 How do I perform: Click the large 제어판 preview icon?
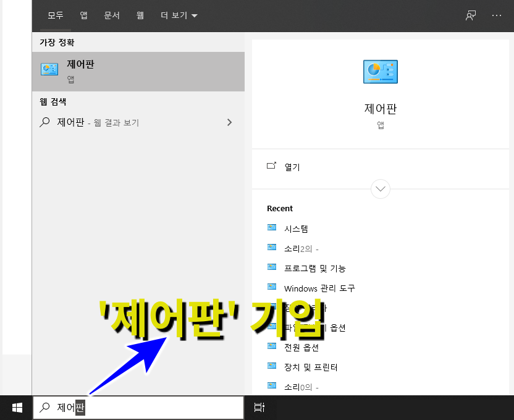click(x=381, y=72)
